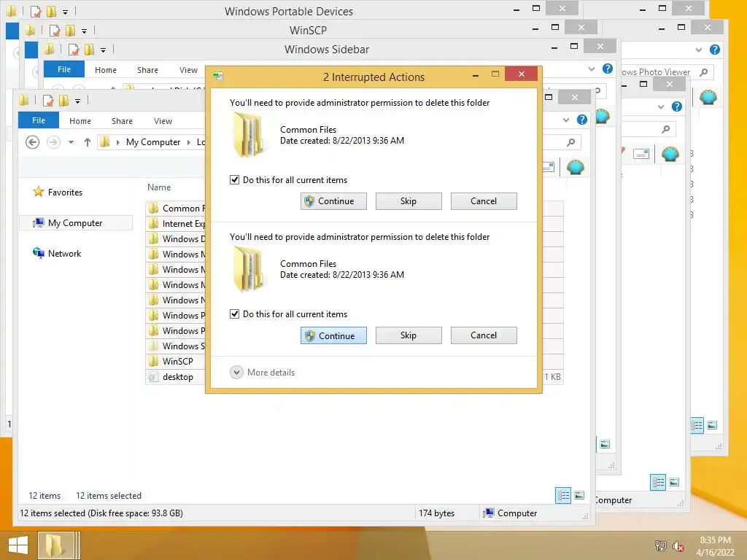The height and width of the screenshot is (560, 747).
Task: Uncheck second 'Do this for all current items'
Action: pos(234,314)
